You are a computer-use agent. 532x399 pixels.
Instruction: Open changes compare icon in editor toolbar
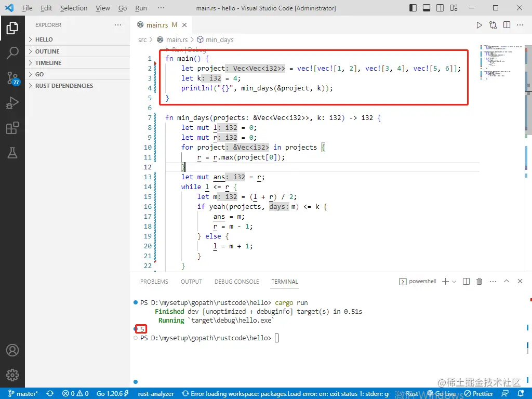[493, 25]
